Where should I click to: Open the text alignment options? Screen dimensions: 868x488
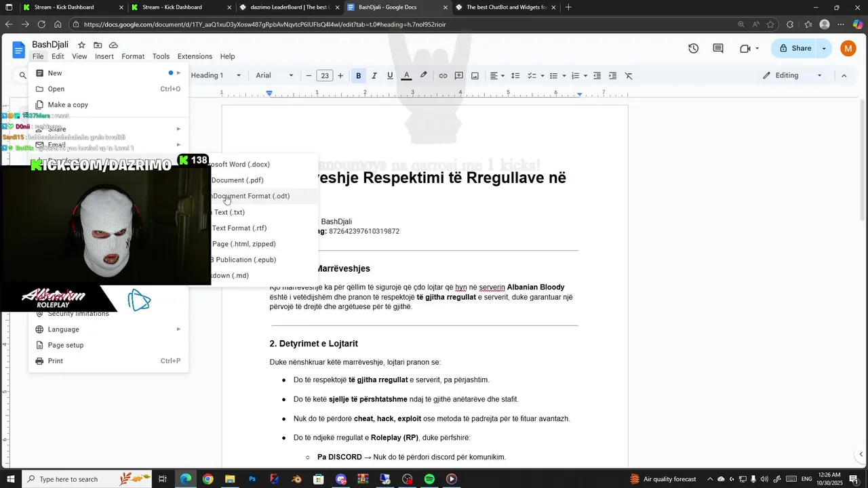coord(498,75)
